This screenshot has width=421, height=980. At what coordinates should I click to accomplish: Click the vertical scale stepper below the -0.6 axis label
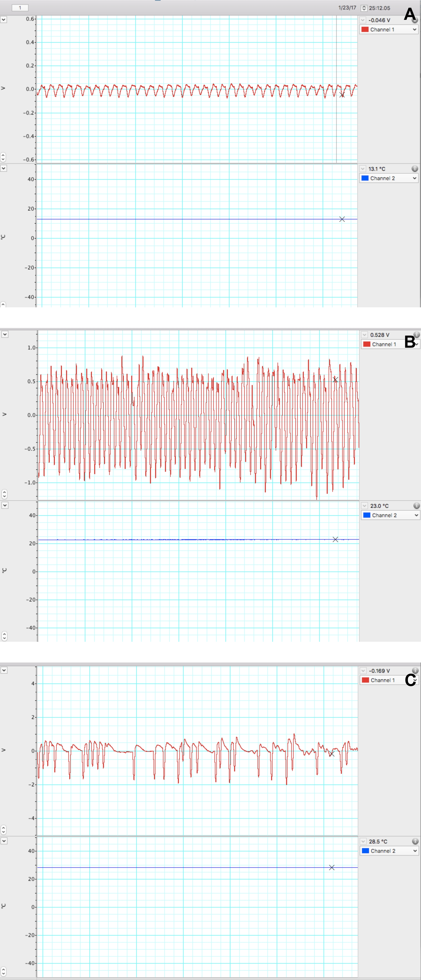(3, 157)
